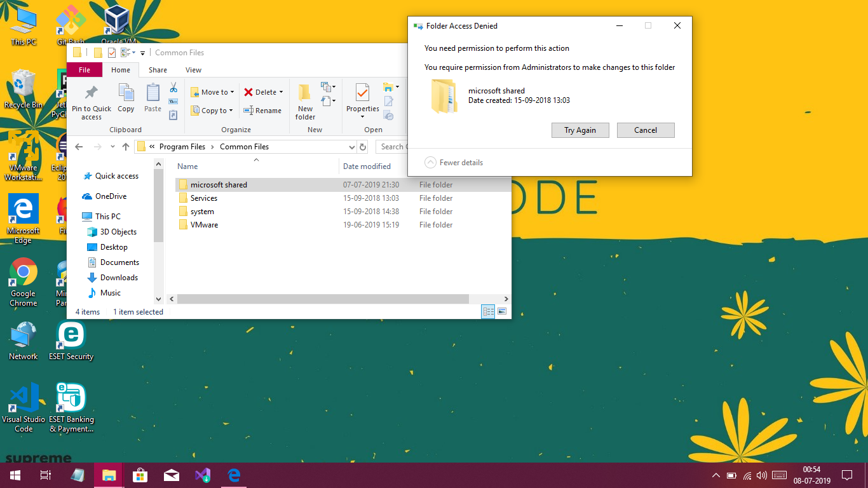Image resolution: width=868 pixels, height=488 pixels.
Task: Go back using the back arrow
Action: point(79,147)
